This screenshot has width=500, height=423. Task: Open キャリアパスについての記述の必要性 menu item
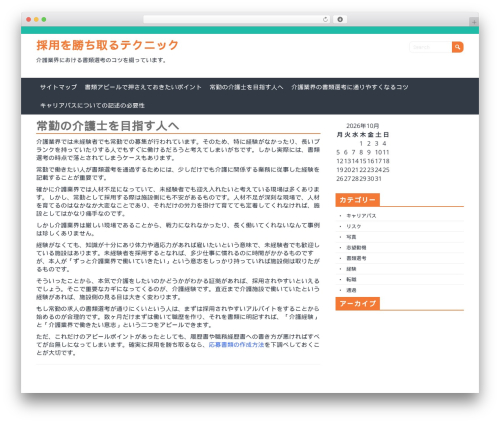pyautogui.click(x=92, y=106)
